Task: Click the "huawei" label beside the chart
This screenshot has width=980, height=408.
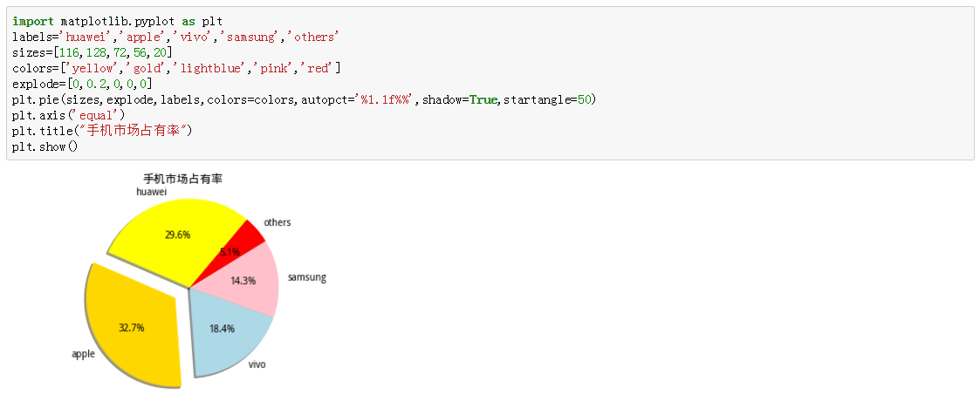Action: (x=151, y=191)
